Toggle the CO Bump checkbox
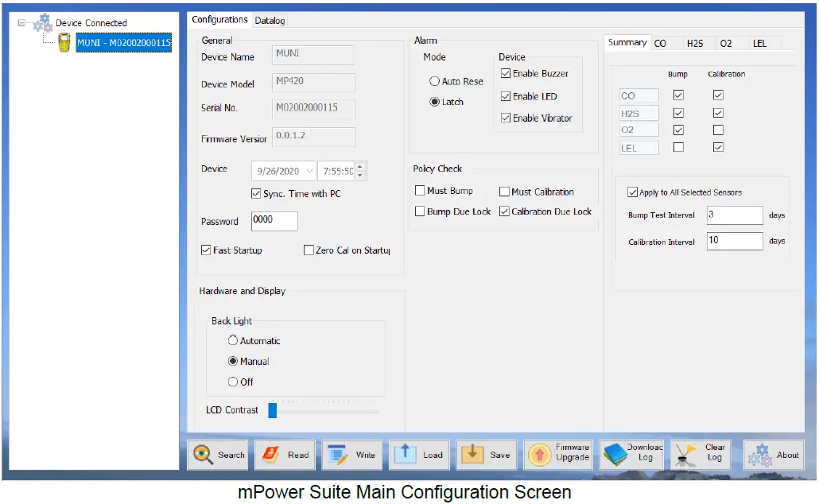This screenshot has width=819, height=504. coord(678,95)
